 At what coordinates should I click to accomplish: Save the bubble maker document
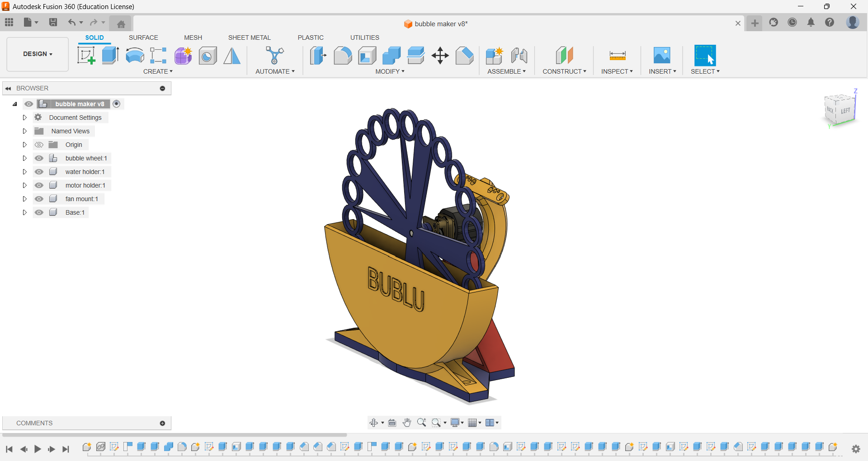pyautogui.click(x=53, y=22)
